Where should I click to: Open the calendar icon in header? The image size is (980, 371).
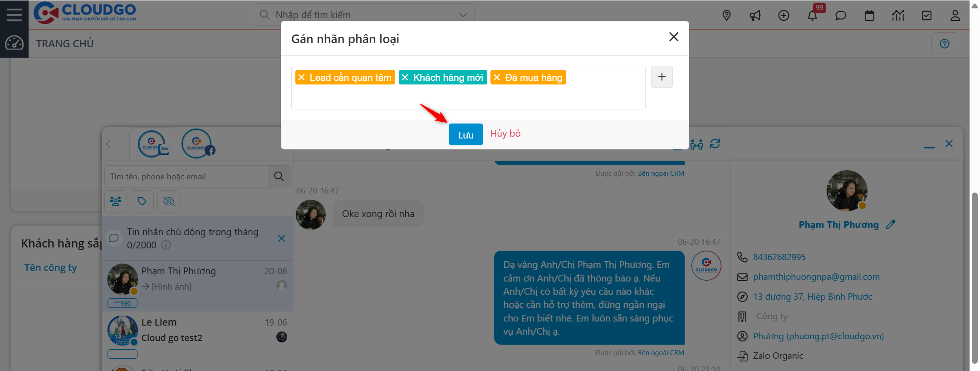pos(869,15)
